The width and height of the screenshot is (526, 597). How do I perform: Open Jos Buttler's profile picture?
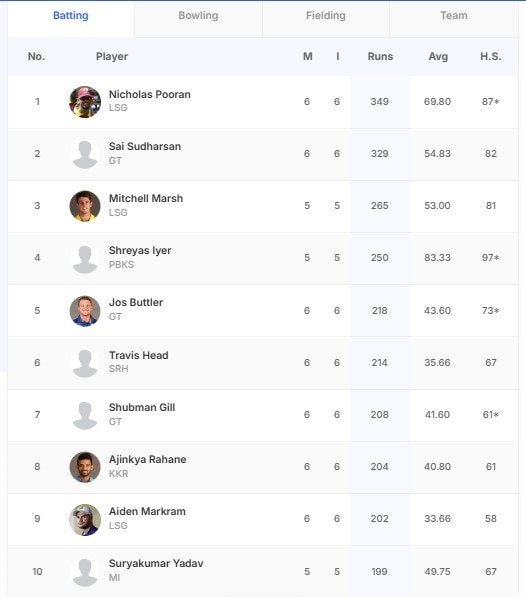(x=85, y=311)
